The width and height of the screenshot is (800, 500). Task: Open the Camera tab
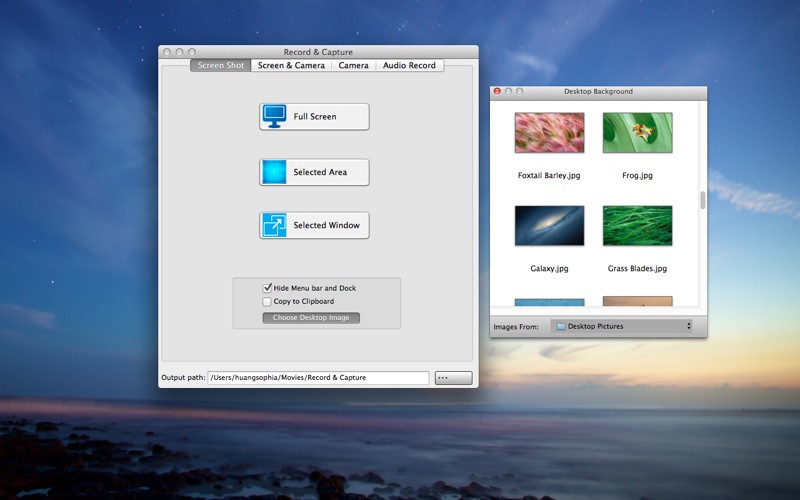pyautogui.click(x=353, y=65)
